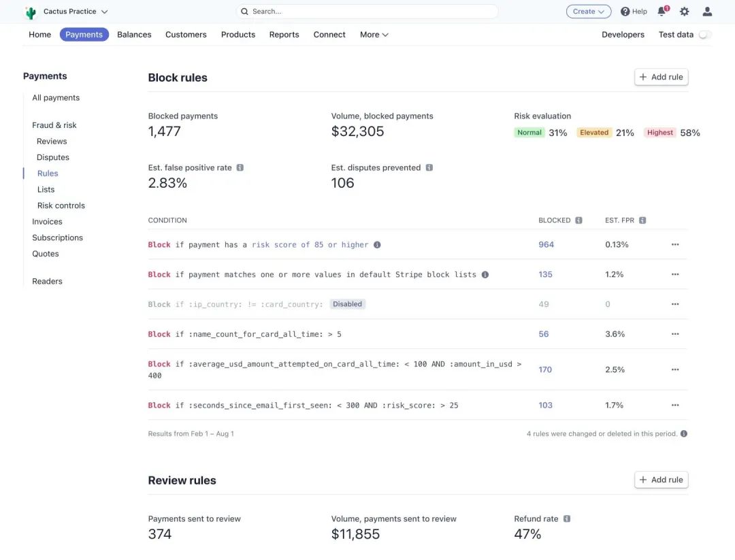Select Risk controls in the sidebar
Viewport: 735px width, 560px height.
click(61, 205)
